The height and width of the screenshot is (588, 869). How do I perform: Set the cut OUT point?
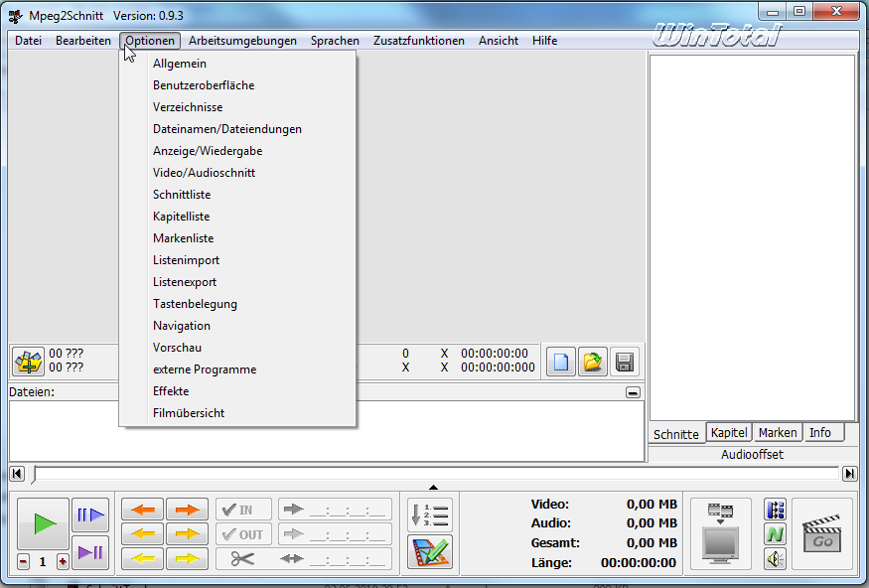point(243,534)
